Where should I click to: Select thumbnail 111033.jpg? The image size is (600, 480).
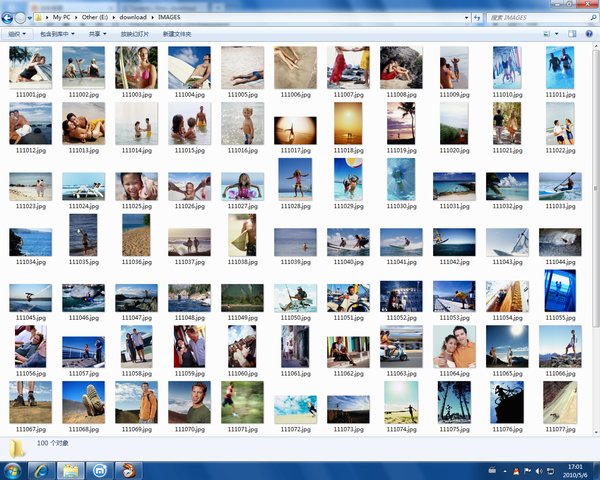click(560, 186)
